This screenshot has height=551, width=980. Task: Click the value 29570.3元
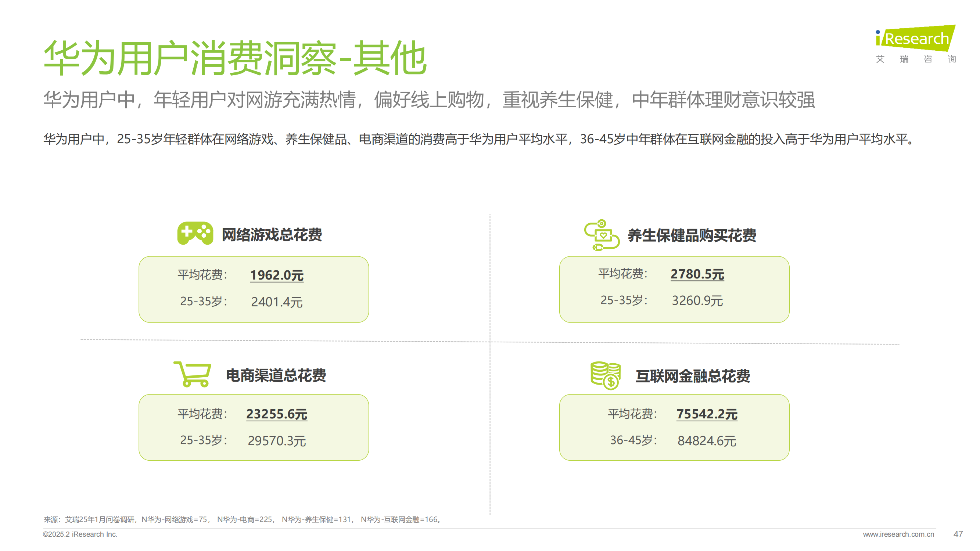277,441
